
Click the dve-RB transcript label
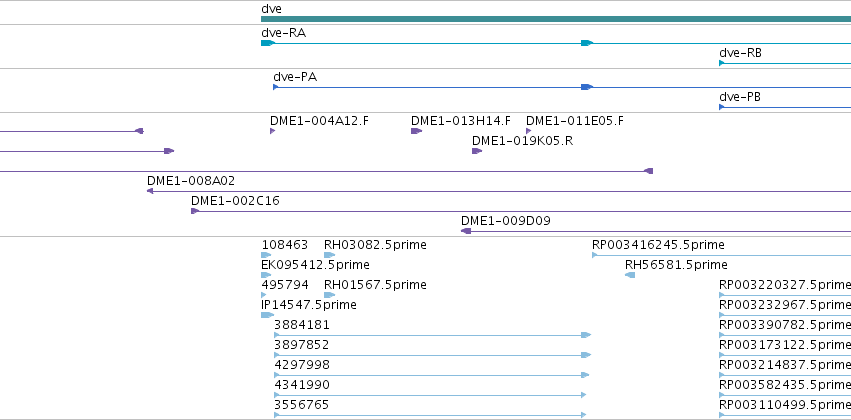point(740,53)
